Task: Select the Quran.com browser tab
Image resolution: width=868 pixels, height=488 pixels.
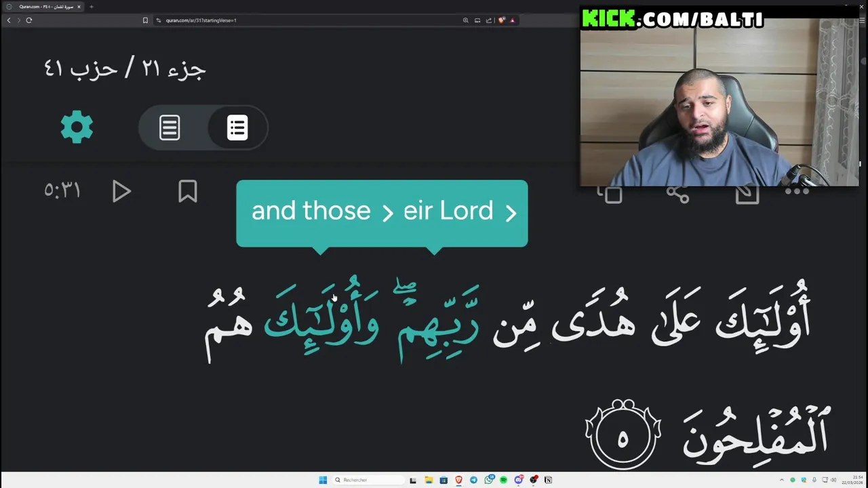Action: click(x=42, y=7)
